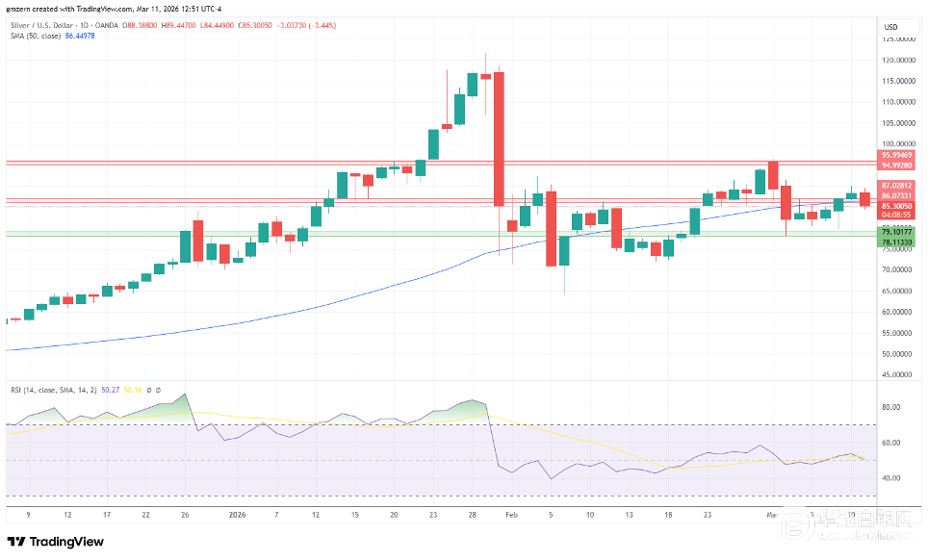Click the Feb label on time axis
928x560 pixels.
509,515
